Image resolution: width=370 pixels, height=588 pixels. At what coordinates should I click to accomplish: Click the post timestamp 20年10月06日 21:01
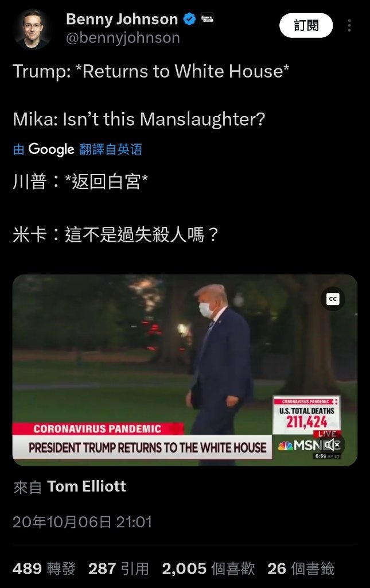click(83, 522)
